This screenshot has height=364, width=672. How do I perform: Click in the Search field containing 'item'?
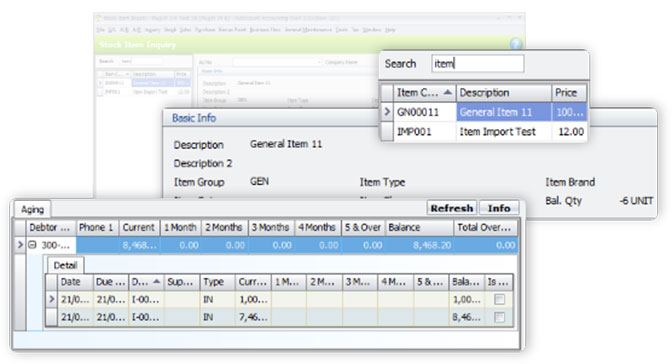pyautogui.click(x=477, y=63)
